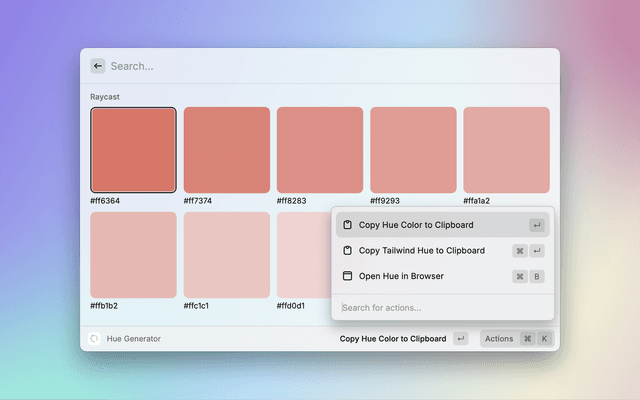This screenshot has width=640, height=400.
Task: Click the K key badge in Actions
Action: pos(544,339)
